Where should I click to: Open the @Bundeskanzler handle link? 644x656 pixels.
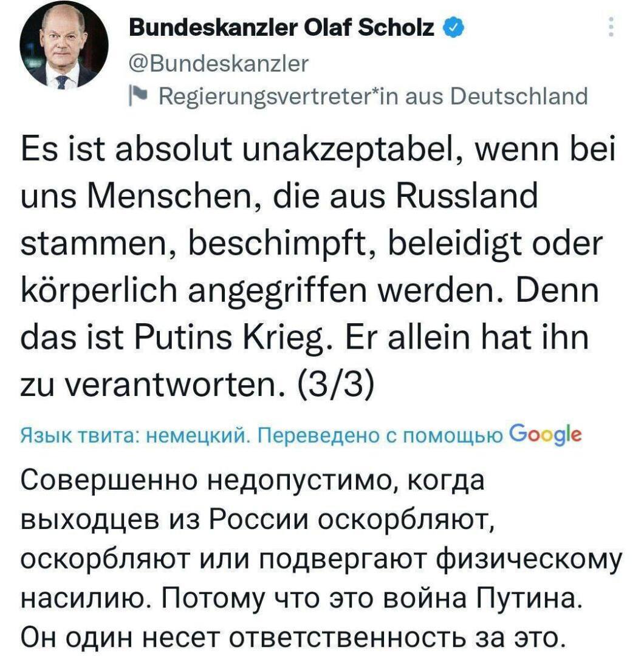(220, 63)
